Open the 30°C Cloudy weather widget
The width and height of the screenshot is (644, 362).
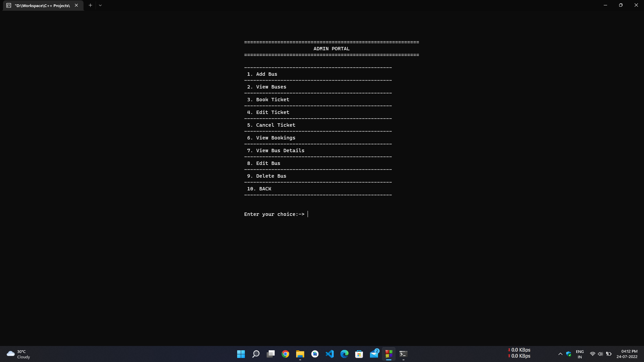pyautogui.click(x=18, y=354)
